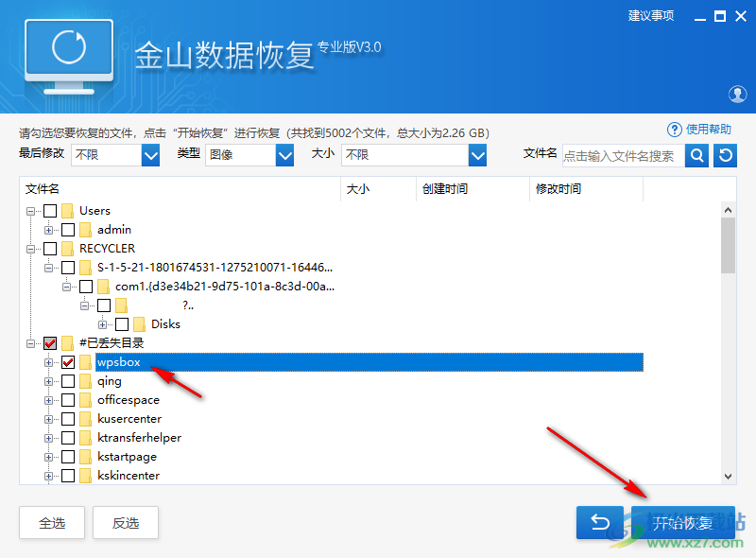This screenshot has width=756, height=558.
Task: Select the ktransferhelper folder row
Action: (139, 438)
